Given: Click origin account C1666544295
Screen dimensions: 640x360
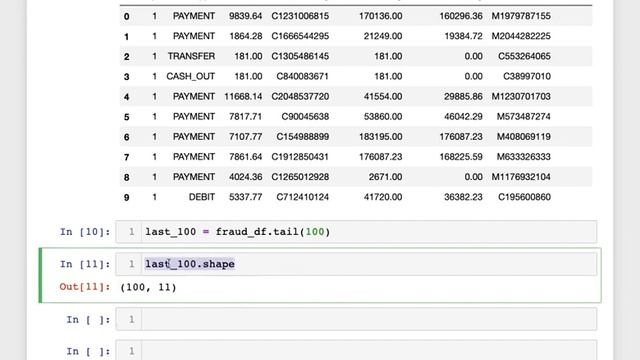Looking at the screenshot, I should pyautogui.click(x=300, y=36).
